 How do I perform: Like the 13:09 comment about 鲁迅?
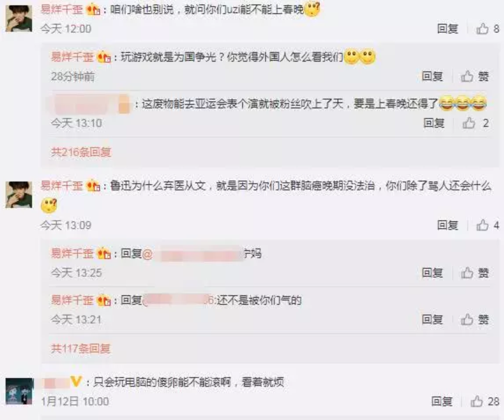pos(488,225)
